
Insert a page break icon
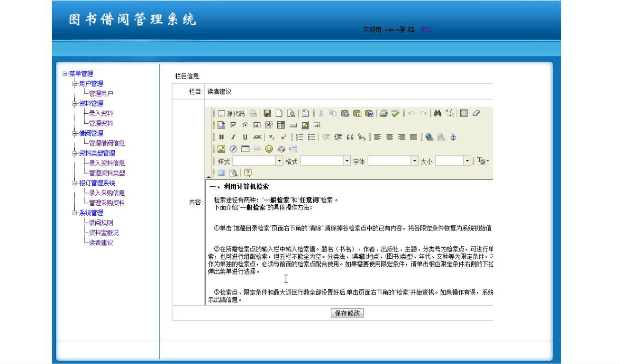pyautogui.click(x=293, y=149)
